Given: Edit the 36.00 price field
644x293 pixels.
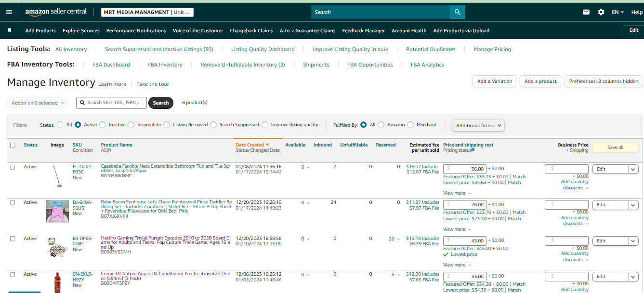Looking at the screenshot, I should click(465, 169).
